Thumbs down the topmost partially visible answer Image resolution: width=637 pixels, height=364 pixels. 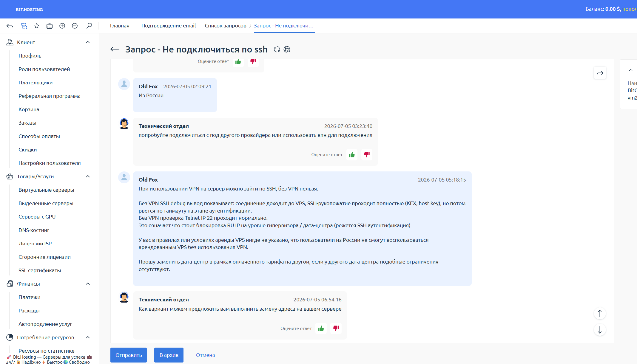coord(253,62)
